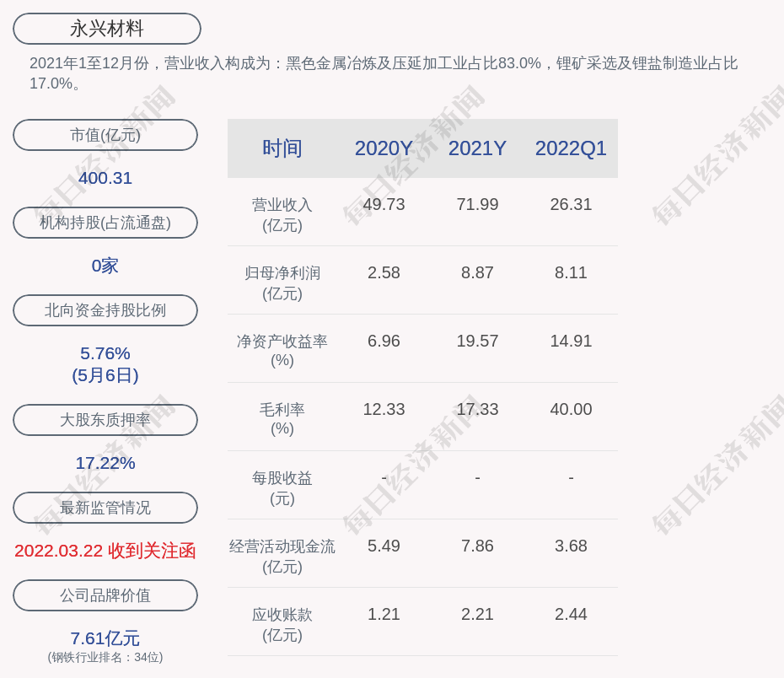The height and width of the screenshot is (678, 784).
Task: Select the 2021Y column header
Action: point(477,148)
